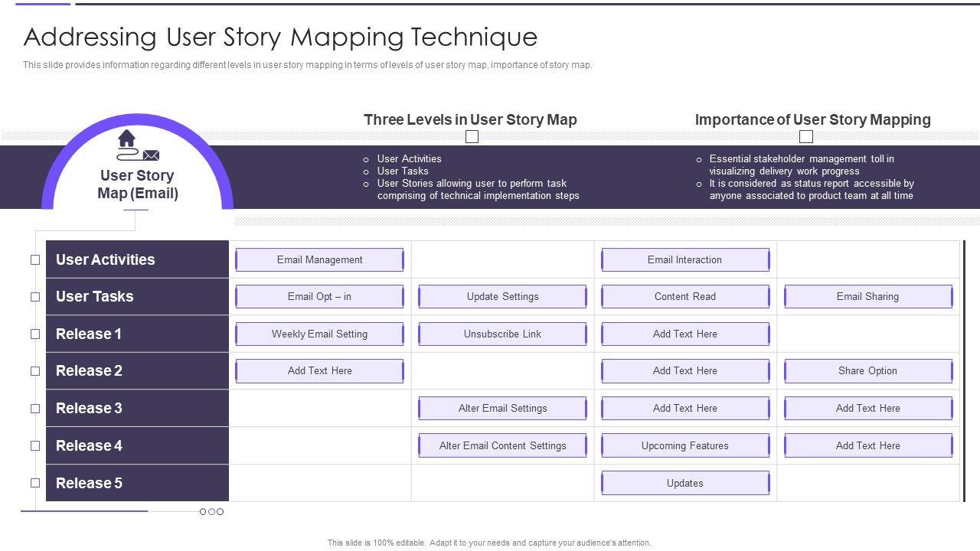Click the envelope icon beside the house

click(151, 155)
